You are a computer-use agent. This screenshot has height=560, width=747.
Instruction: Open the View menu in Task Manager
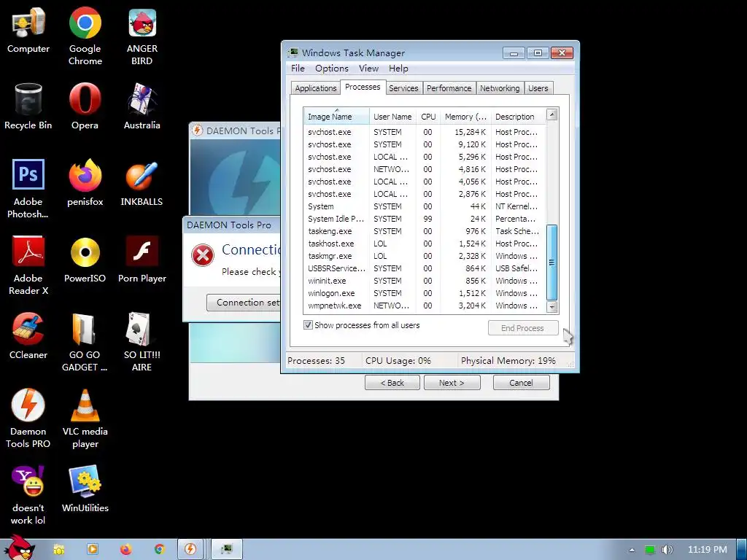[368, 68]
